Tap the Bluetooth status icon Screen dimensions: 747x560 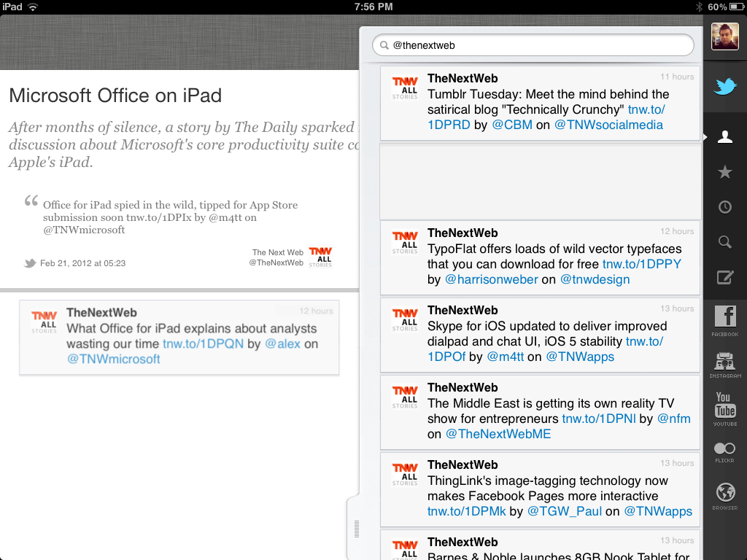(700, 7)
